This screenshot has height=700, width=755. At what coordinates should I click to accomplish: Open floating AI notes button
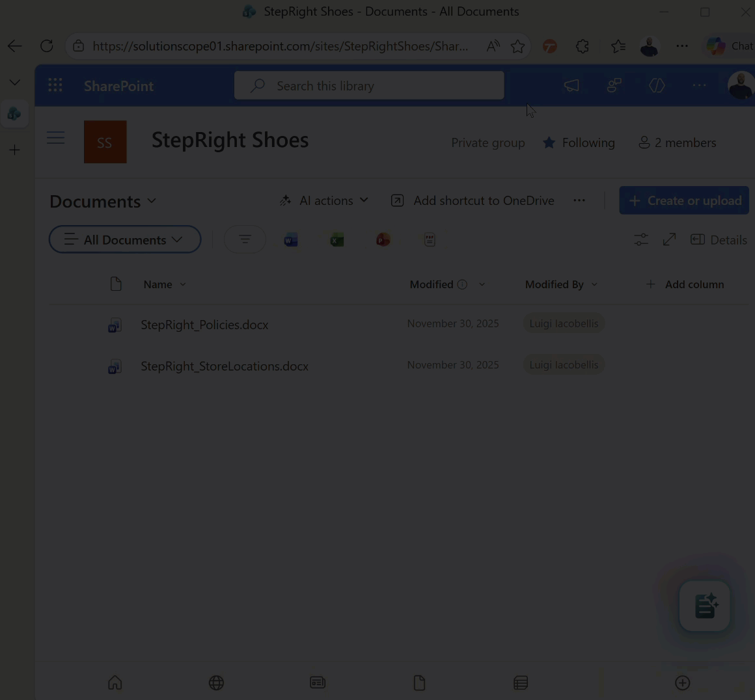[705, 606]
